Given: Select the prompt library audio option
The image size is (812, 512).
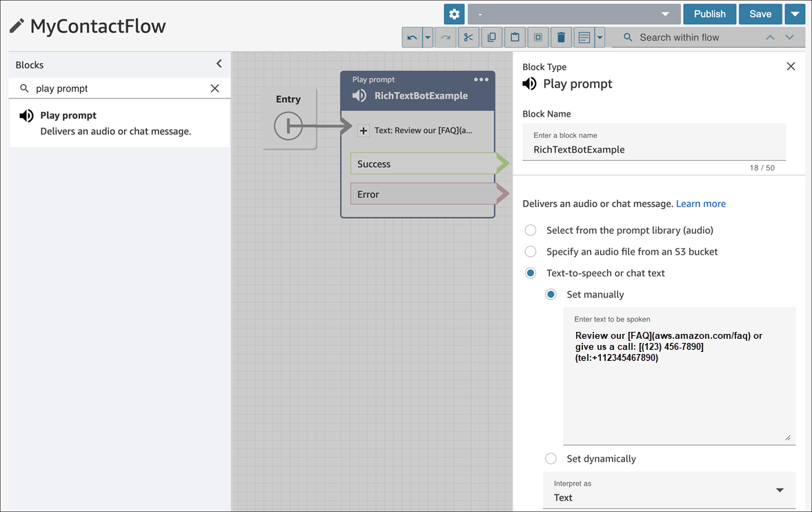Looking at the screenshot, I should (x=531, y=230).
